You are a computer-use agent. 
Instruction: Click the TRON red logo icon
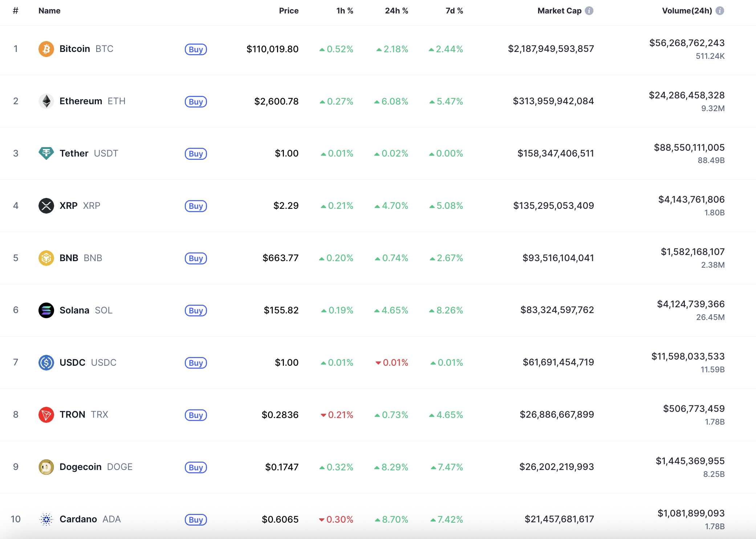pos(46,414)
